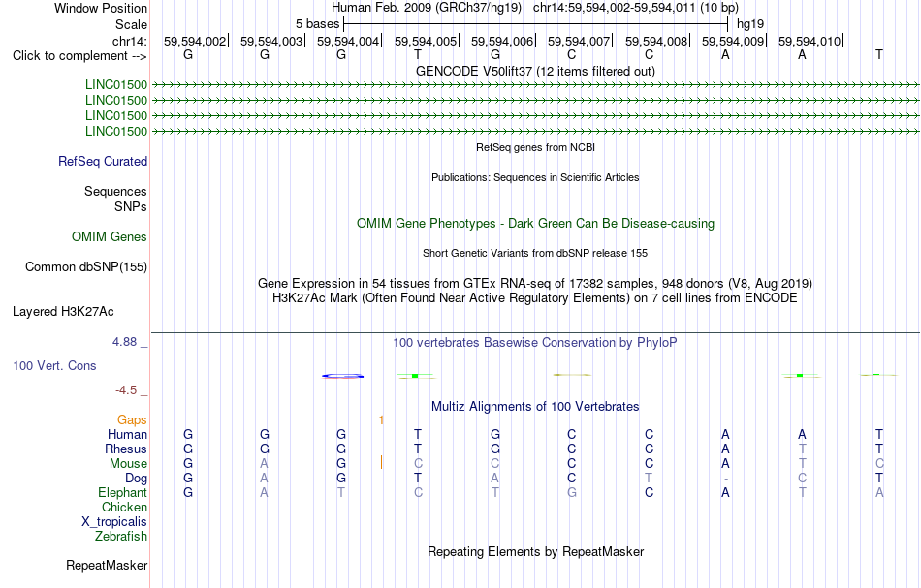Screen dimensions: 921x588
Task: Click 'Publications: Sequences in Scientific Articles' title
Action: tap(535, 177)
